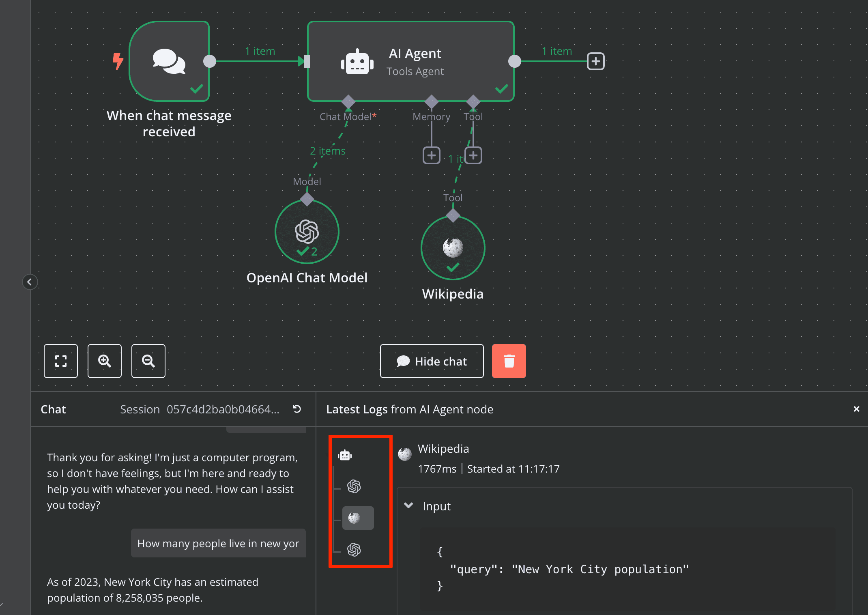Open the Wikipedia tool node

pyautogui.click(x=453, y=248)
